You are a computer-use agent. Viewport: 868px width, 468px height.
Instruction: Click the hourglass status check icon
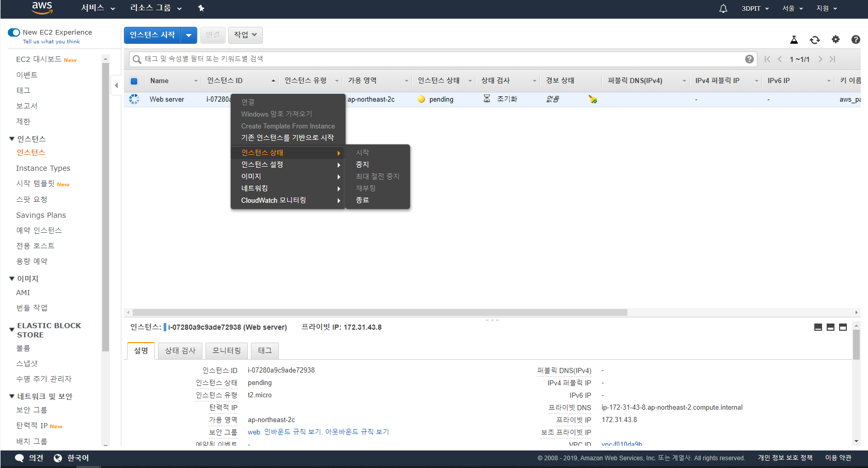(486, 99)
